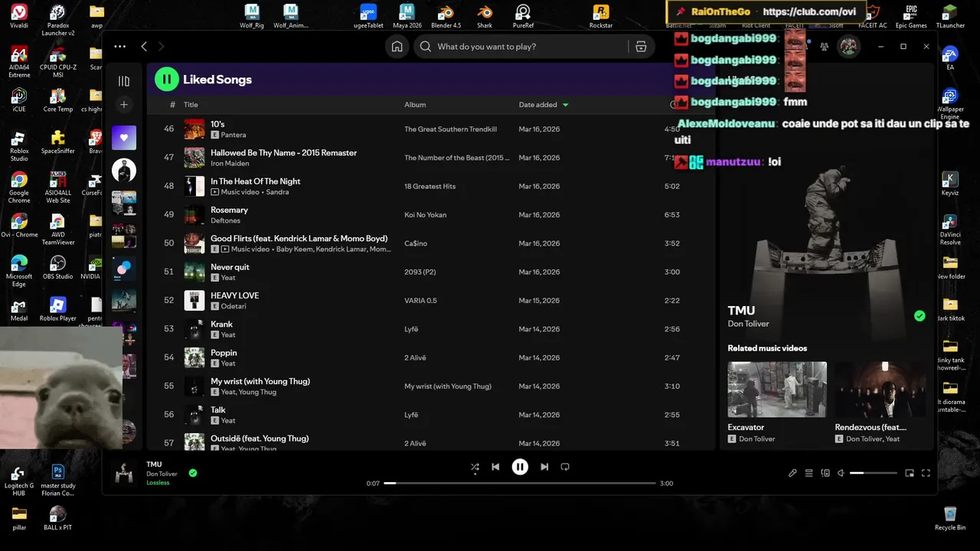This screenshot has height=551, width=980.
Task: Open the Spotify profile avatar menu
Action: (848, 47)
